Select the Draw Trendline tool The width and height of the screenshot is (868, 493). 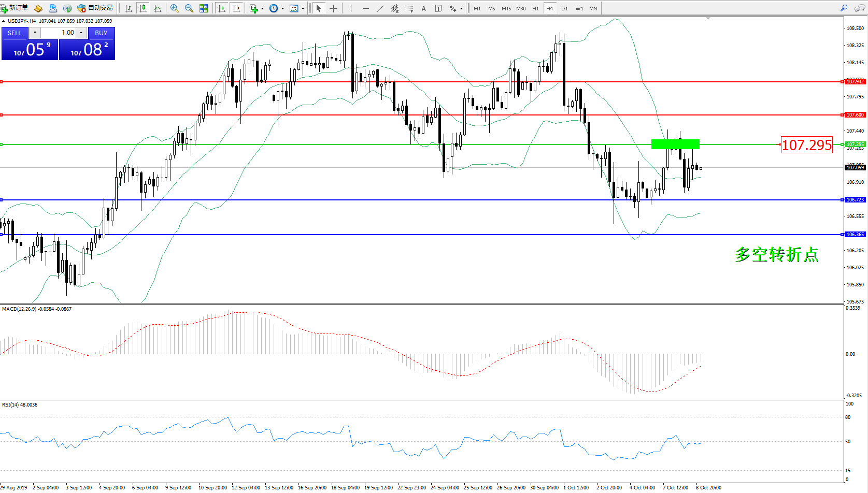pyautogui.click(x=380, y=8)
